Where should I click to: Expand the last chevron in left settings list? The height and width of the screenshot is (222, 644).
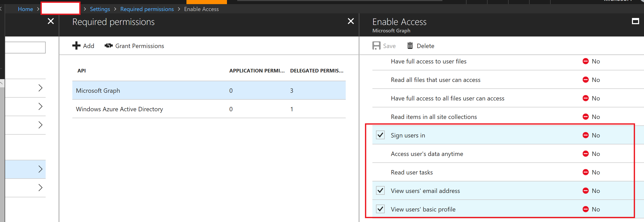tap(40, 188)
